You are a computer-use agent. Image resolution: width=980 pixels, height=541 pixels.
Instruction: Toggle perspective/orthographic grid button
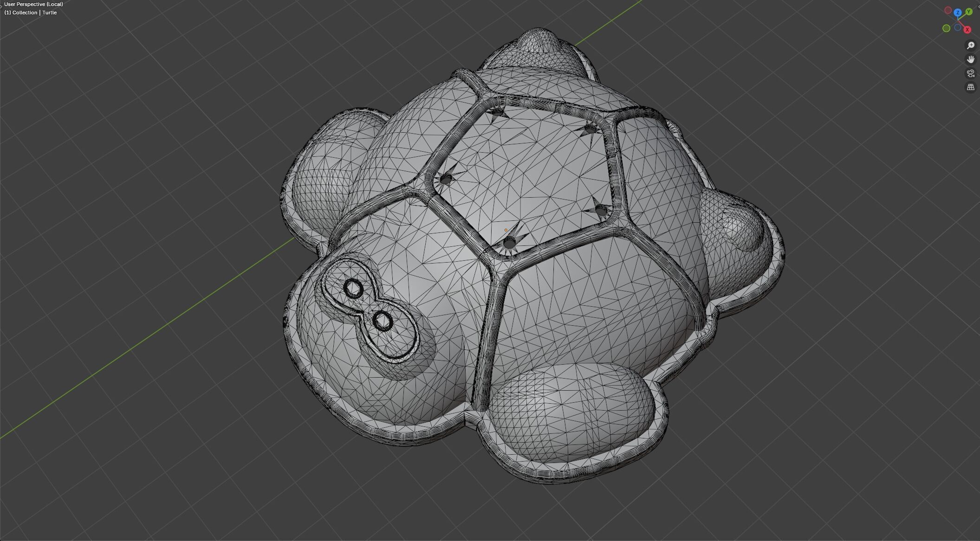click(970, 87)
